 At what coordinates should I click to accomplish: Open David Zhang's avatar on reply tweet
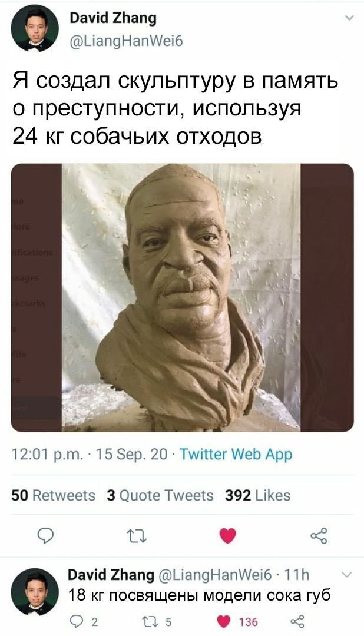pyautogui.click(x=35, y=592)
